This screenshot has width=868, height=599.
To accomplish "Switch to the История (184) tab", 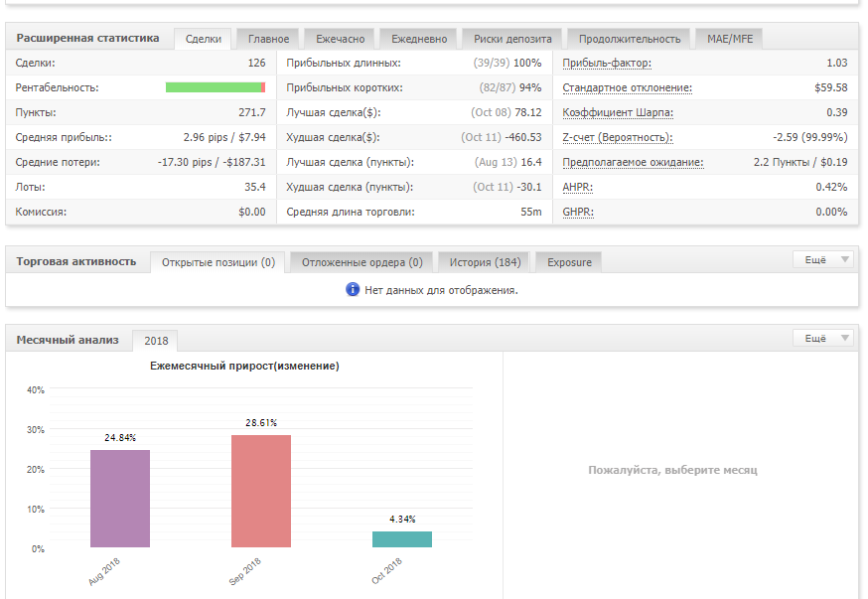I will pyautogui.click(x=485, y=262).
